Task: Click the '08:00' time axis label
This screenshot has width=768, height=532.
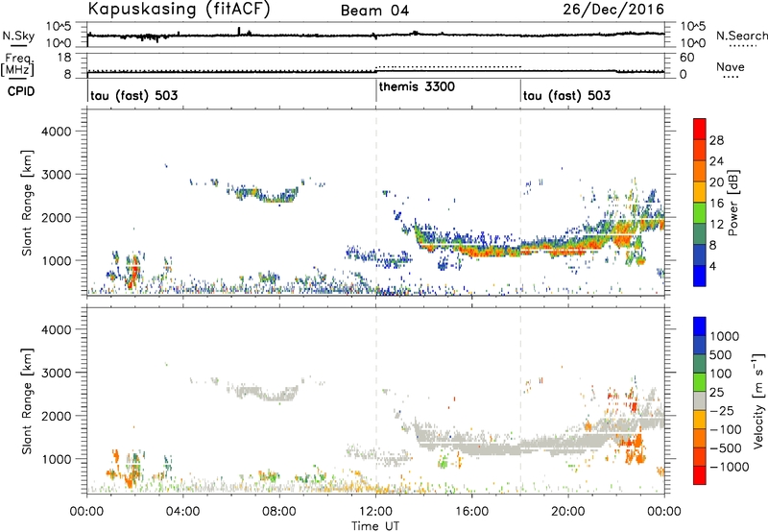Action: click(279, 512)
